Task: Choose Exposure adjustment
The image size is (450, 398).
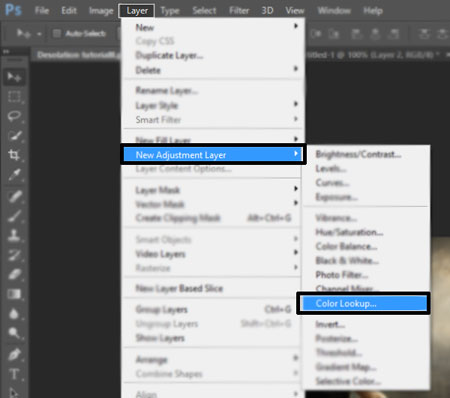Action: [x=366, y=197]
